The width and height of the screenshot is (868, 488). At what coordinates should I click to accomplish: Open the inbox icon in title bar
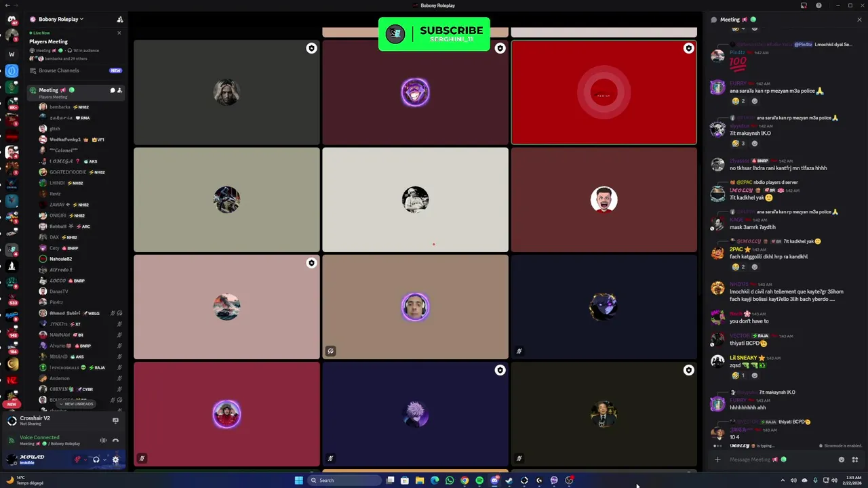pyautogui.click(x=804, y=5)
